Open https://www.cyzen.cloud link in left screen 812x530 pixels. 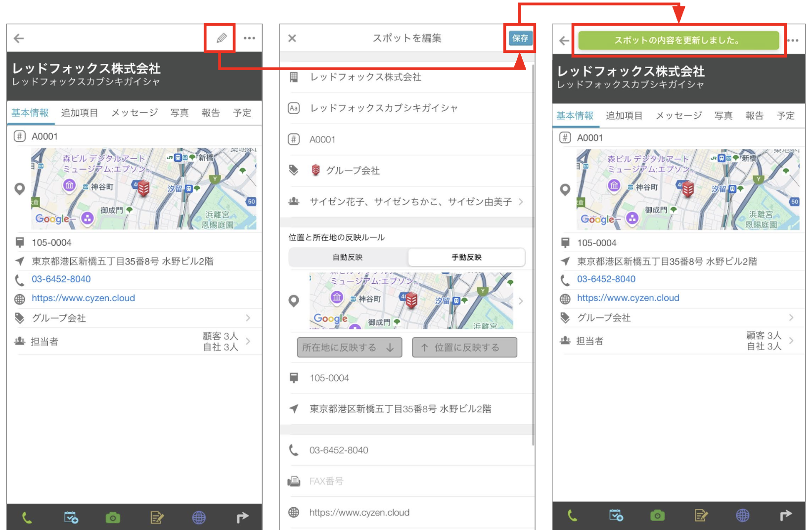pos(83,298)
